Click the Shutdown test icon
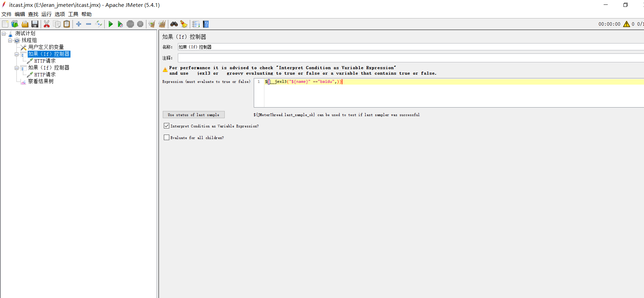 pyautogui.click(x=140, y=24)
